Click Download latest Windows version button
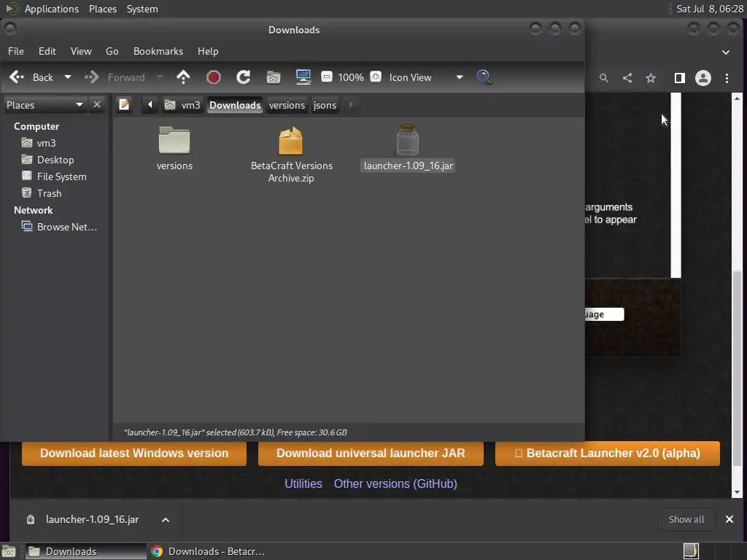This screenshot has width=747, height=560. [134, 453]
